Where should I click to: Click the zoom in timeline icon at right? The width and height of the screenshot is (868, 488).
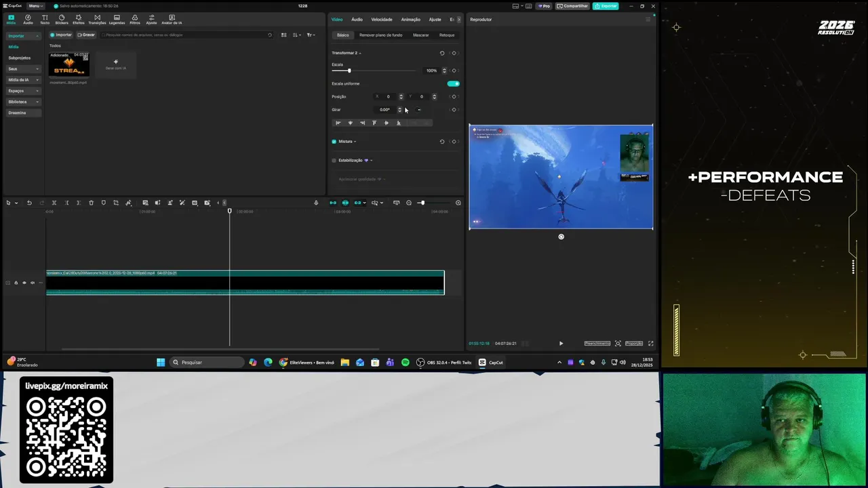(458, 203)
